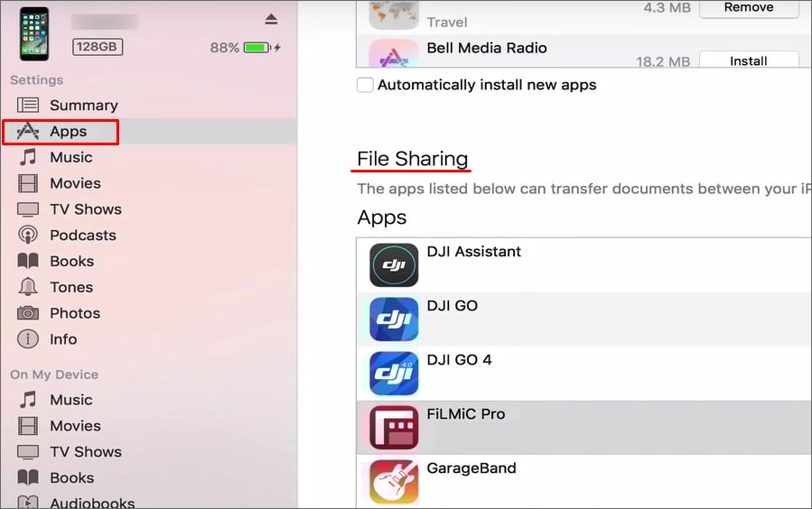
Task: Switch to the Info label
Action: pyautogui.click(x=63, y=339)
